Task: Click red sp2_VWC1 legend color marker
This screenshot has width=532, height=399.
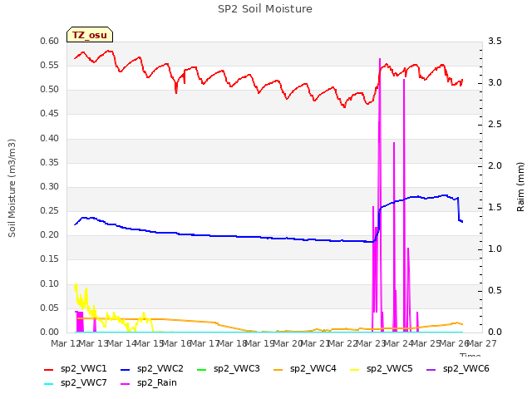Action: [x=49, y=369]
